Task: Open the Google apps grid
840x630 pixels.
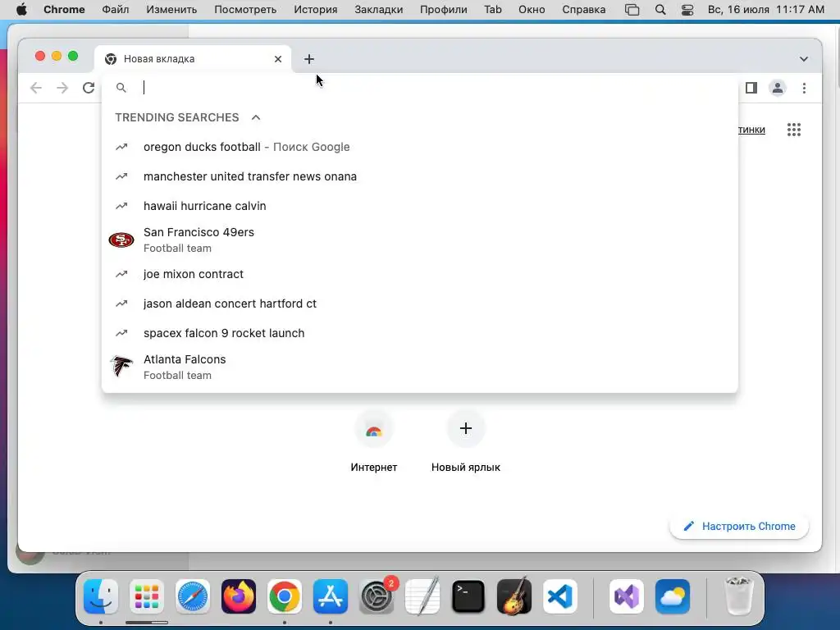Action: click(x=794, y=129)
